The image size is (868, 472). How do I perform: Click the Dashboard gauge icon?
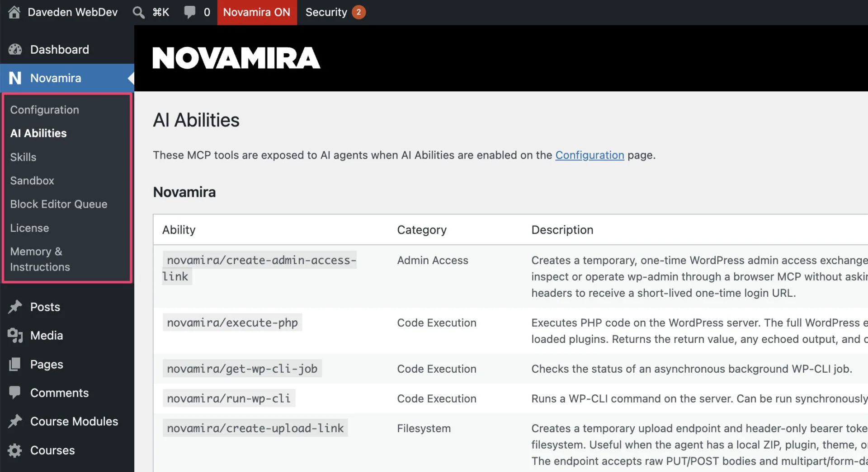(x=15, y=49)
